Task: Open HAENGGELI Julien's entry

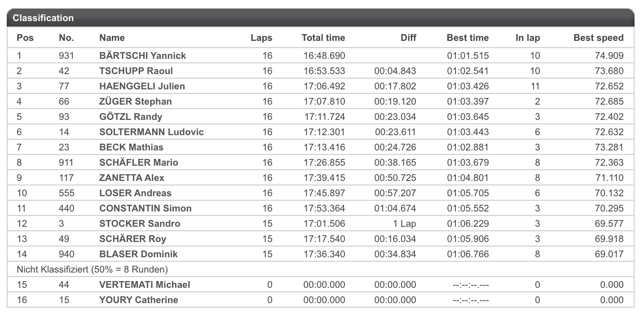Action: point(142,86)
